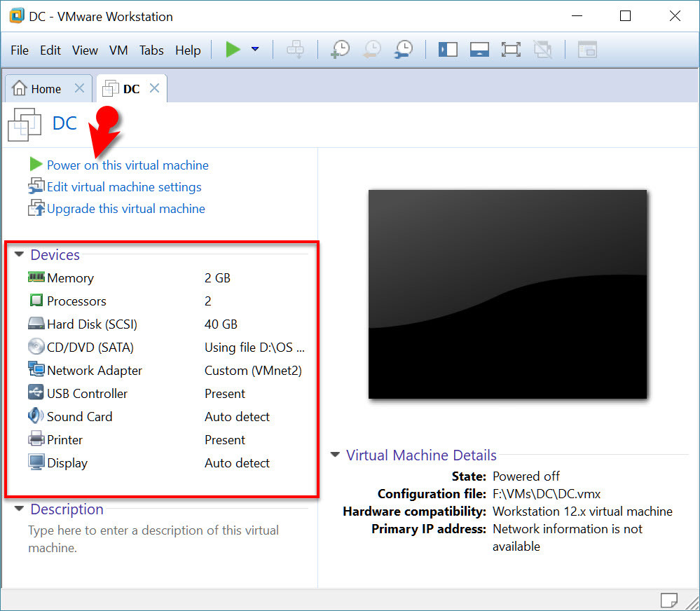Click the '40 GB' hard disk value

click(x=221, y=324)
